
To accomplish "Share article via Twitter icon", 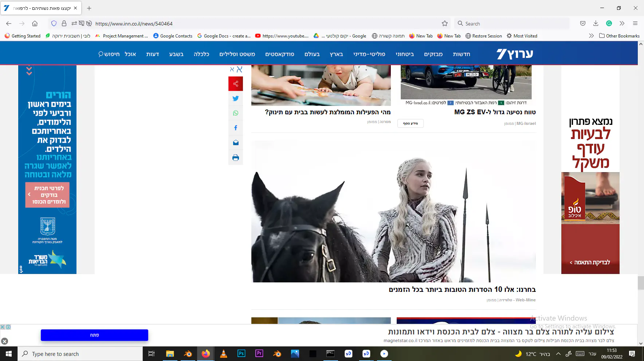I will coord(236,99).
